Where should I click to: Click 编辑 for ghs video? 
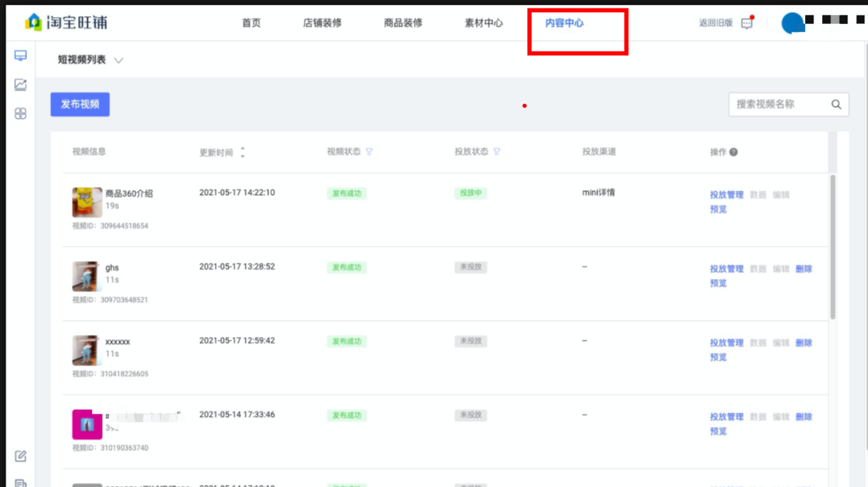click(x=780, y=269)
